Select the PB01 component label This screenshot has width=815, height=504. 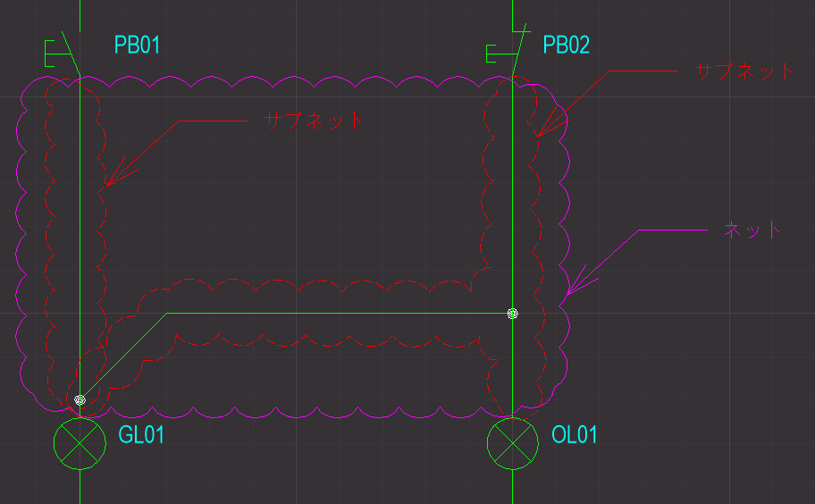tap(138, 45)
